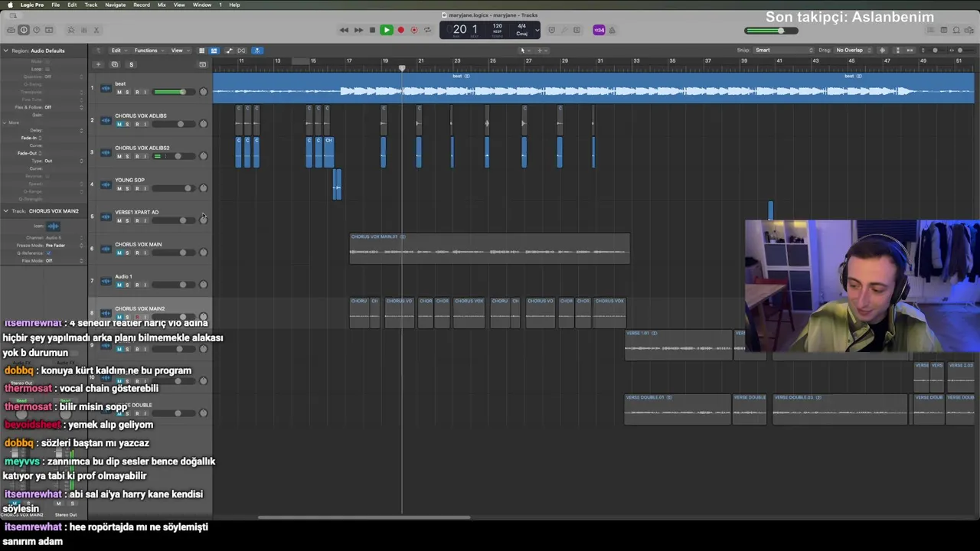The height and width of the screenshot is (551, 980).
Task: Toggle the purple count-in 1234 button
Action: [599, 30]
